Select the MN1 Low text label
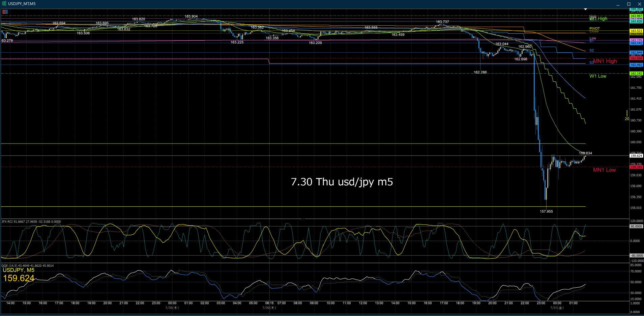The image size is (644, 316). point(604,170)
